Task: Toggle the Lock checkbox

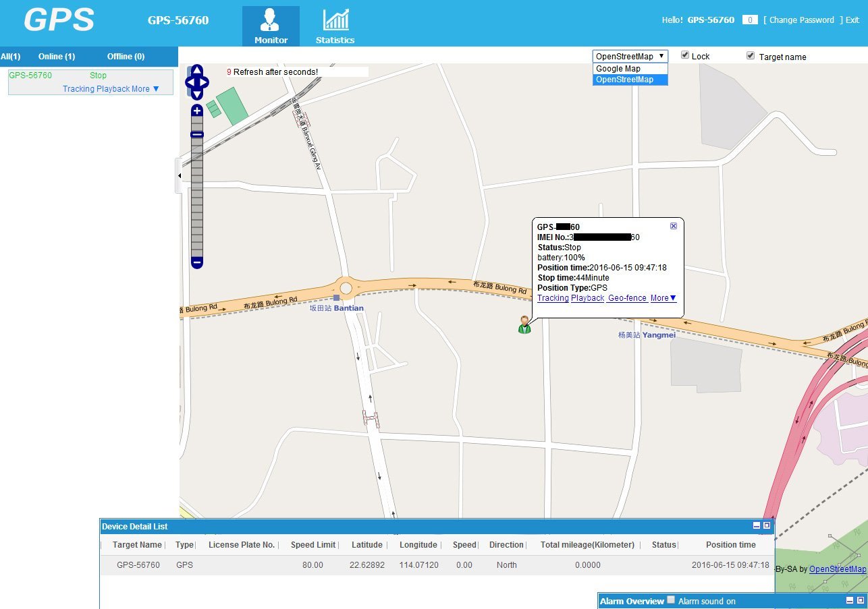Action: [685, 55]
